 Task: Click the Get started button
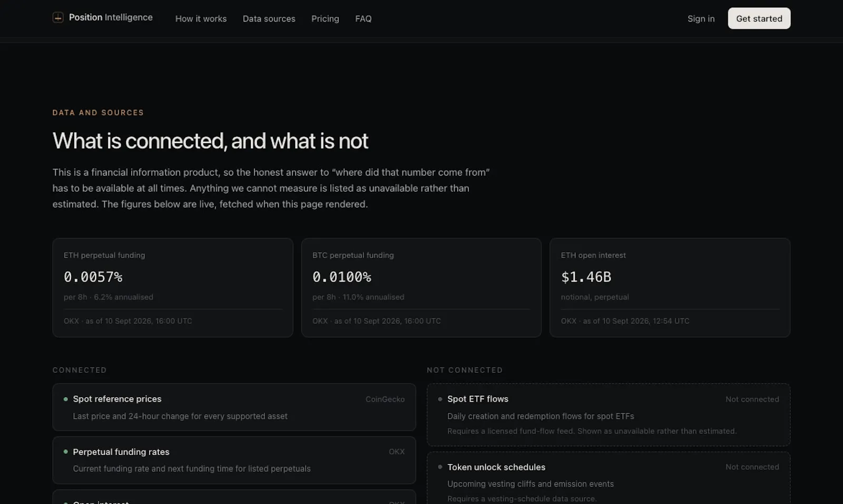(759, 18)
